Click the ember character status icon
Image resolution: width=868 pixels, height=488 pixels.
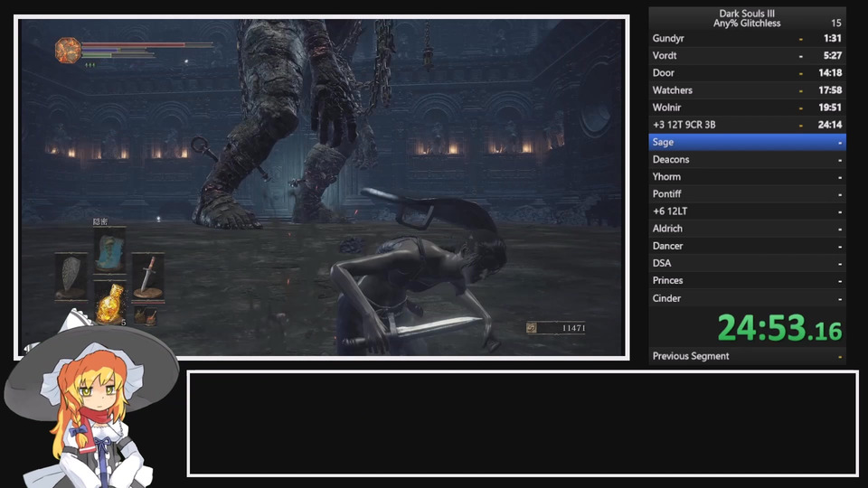pos(68,51)
